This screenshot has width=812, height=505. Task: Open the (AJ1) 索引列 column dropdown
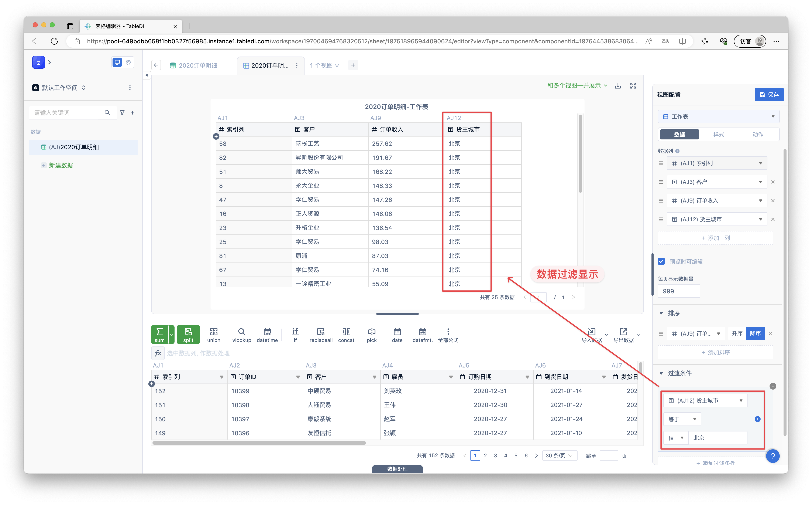click(x=717, y=163)
